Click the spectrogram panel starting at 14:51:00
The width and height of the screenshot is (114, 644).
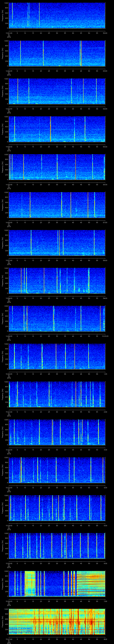click(x=57, y=16)
